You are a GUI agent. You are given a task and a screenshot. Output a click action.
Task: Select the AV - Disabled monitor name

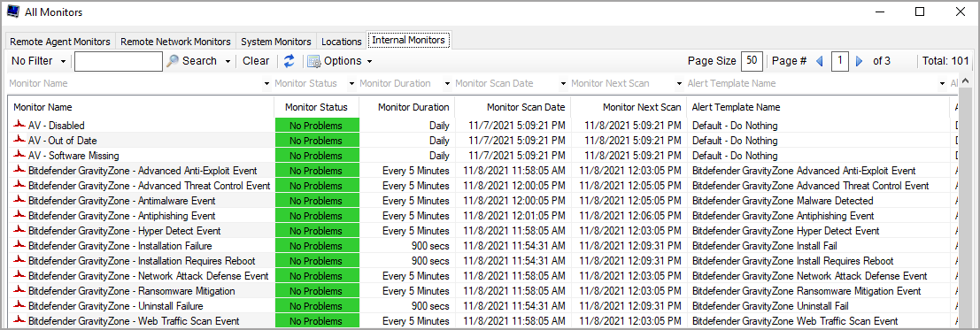tap(57, 126)
